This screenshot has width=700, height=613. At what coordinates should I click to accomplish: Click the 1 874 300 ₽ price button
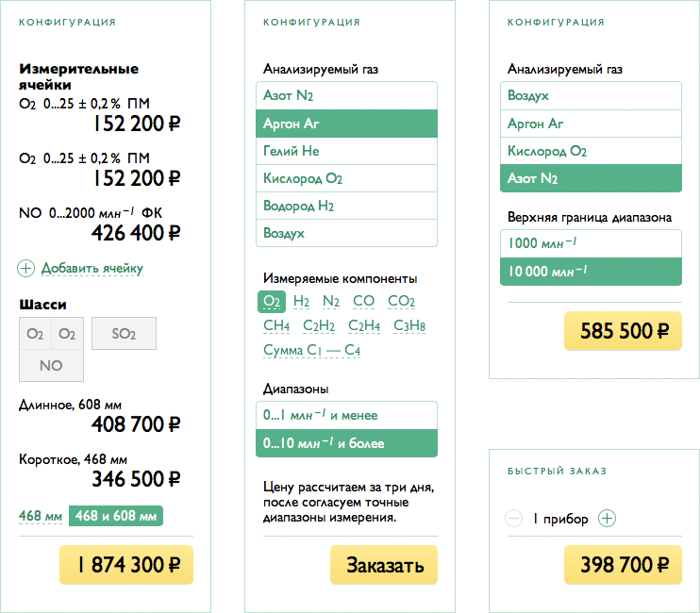click(x=126, y=566)
